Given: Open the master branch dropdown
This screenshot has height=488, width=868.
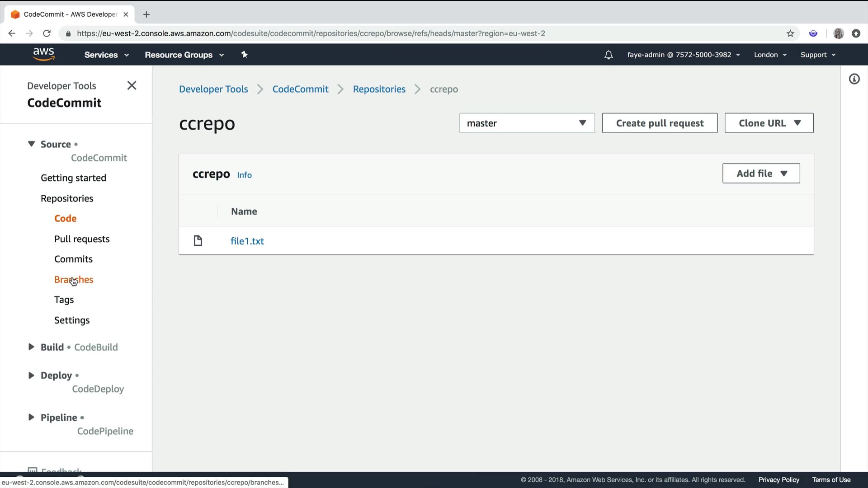Looking at the screenshot, I should coord(527,123).
